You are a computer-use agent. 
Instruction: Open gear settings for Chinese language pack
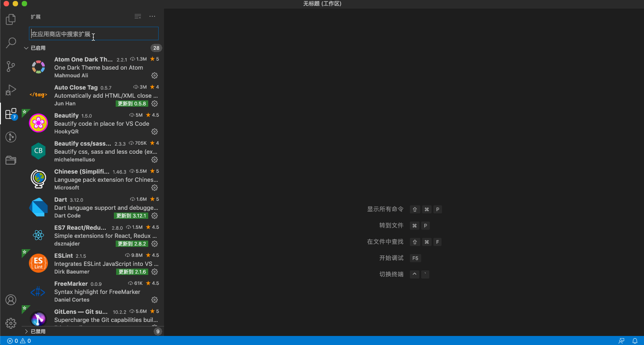155,188
